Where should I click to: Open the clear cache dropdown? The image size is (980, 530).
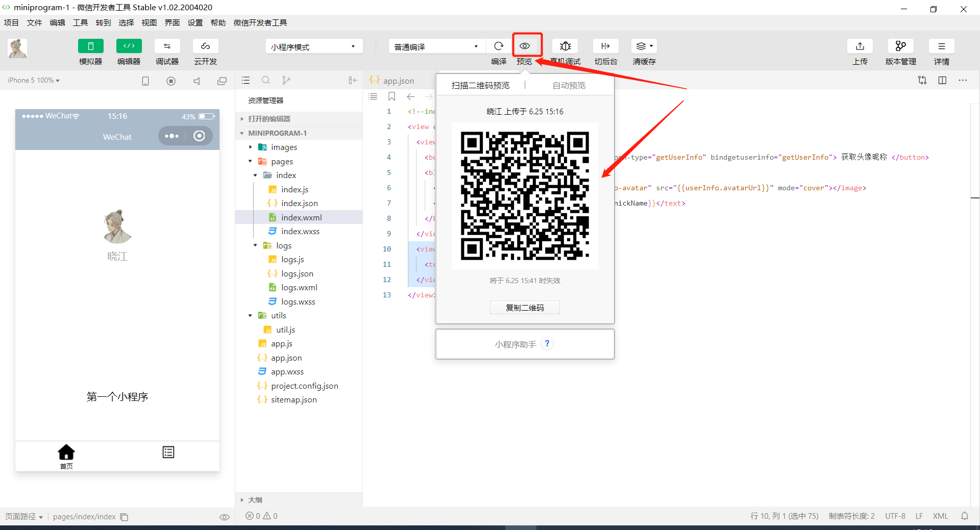(x=644, y=46)
